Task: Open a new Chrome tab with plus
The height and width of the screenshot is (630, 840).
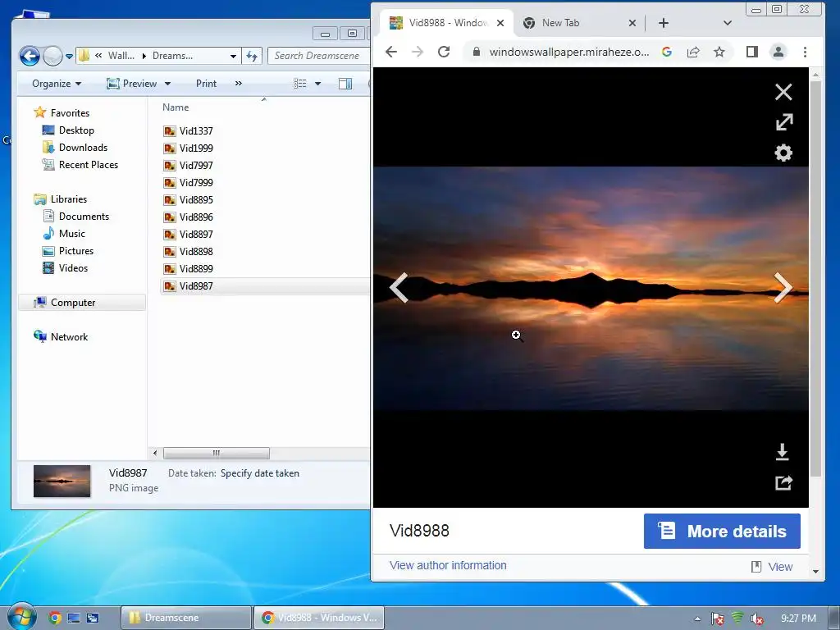Action: point(663,23)
